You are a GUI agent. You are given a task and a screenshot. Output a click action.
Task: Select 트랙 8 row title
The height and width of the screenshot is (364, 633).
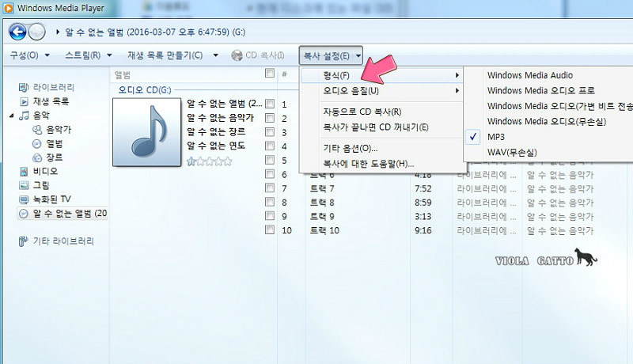(x=322, y=203)
